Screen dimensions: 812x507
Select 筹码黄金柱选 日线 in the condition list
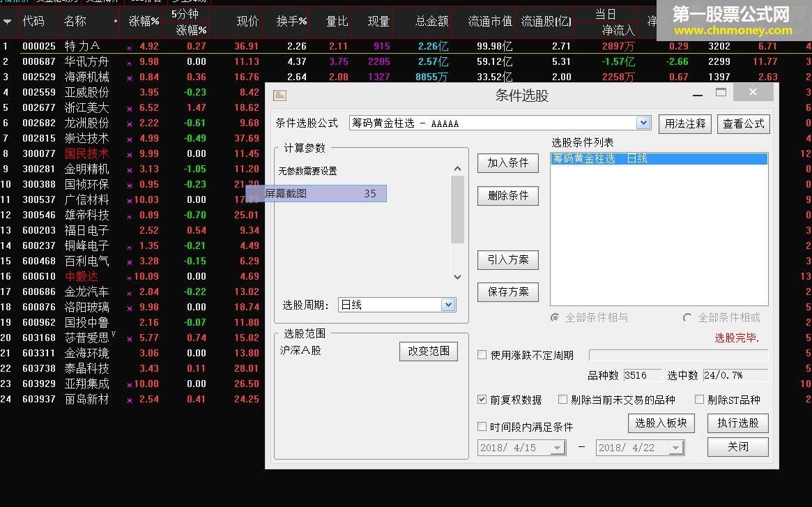[x=659, y=158]
